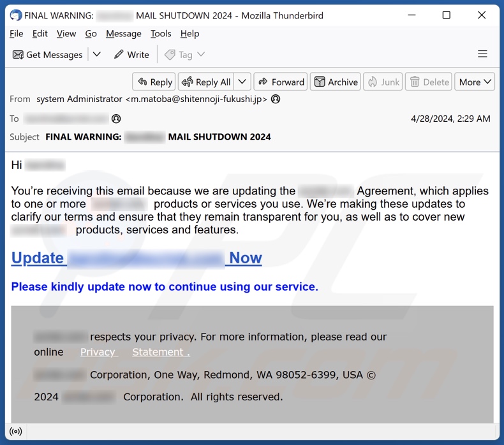Image resolution: width=504 pixels, height=445 pixels.
Task: Open the hamburger application menu
Action: (482, 54)
